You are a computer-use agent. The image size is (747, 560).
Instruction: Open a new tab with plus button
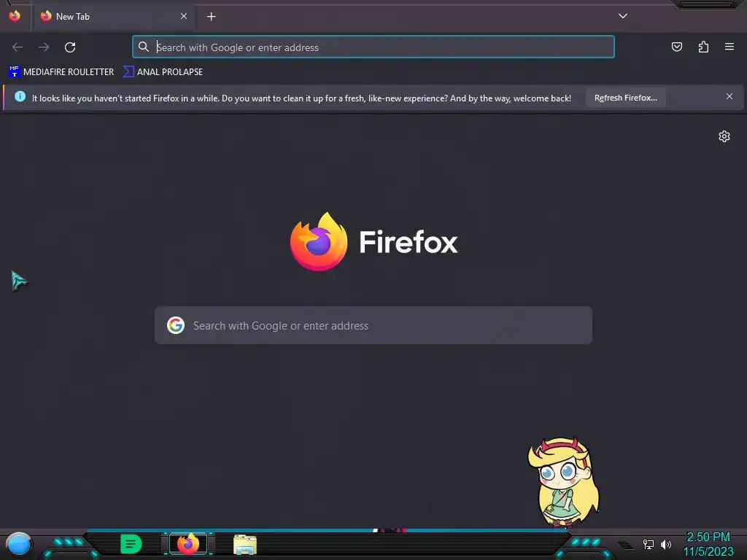[211, 17]
